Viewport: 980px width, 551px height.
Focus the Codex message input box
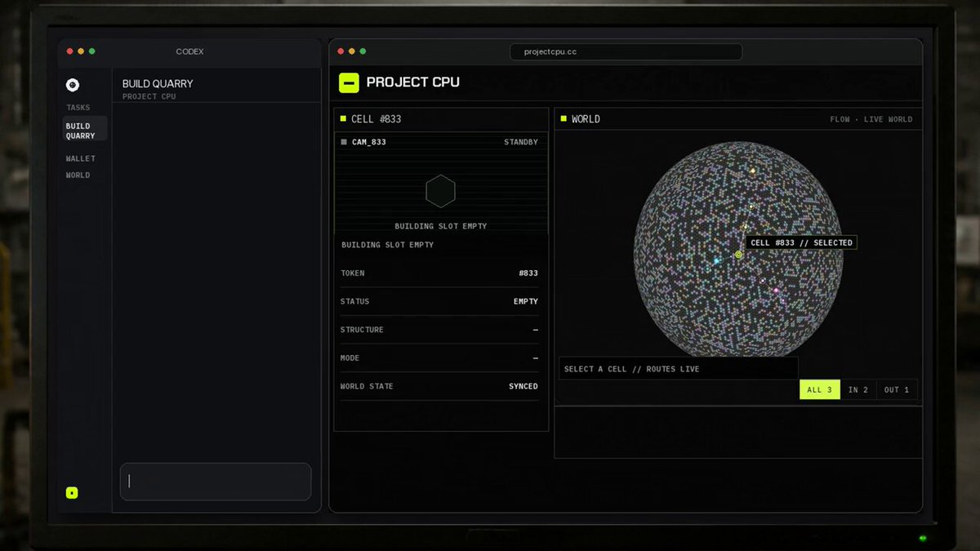tap(216, 482)
